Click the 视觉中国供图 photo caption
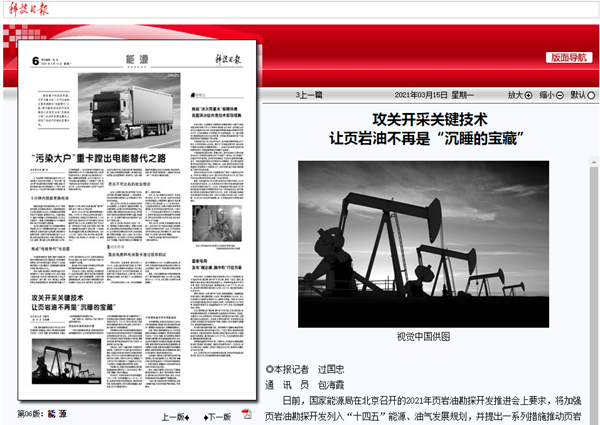 [423, 336]
